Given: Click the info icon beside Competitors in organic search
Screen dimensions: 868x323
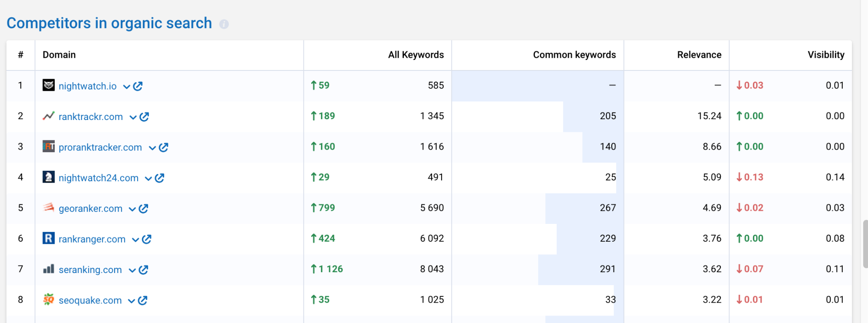Looking at the screenshot, I should (224, 24).
